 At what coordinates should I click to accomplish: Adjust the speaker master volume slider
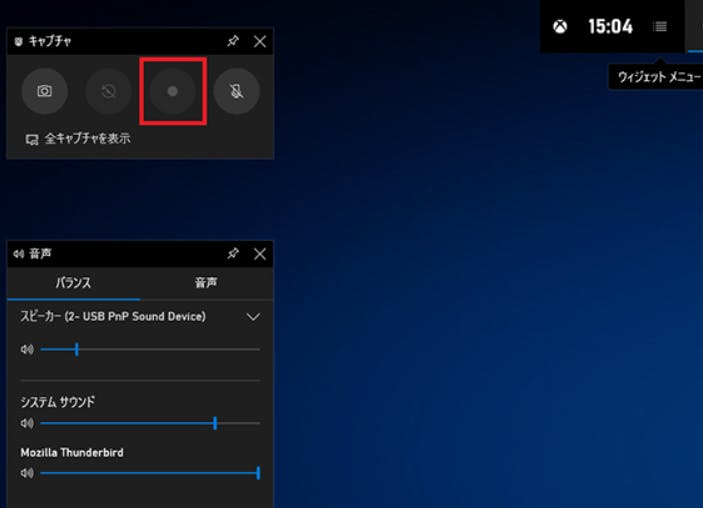pyautogui.click(x=150, y=349)
